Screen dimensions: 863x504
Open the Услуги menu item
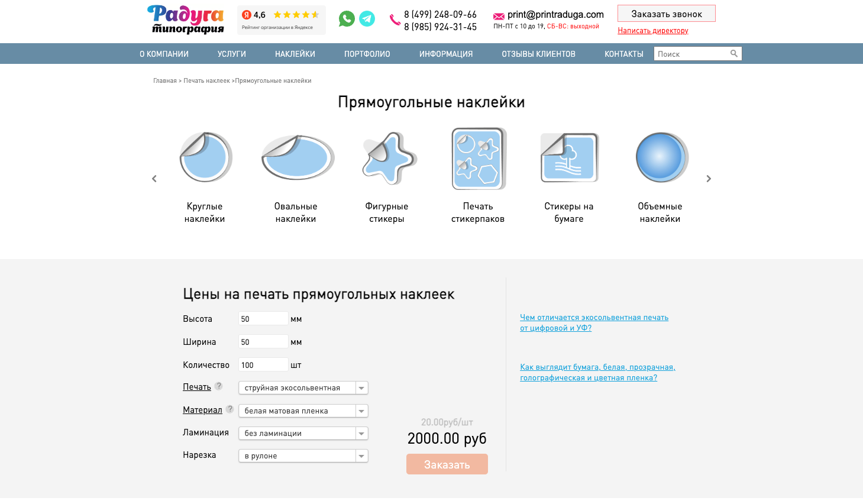tap(231, 54)
